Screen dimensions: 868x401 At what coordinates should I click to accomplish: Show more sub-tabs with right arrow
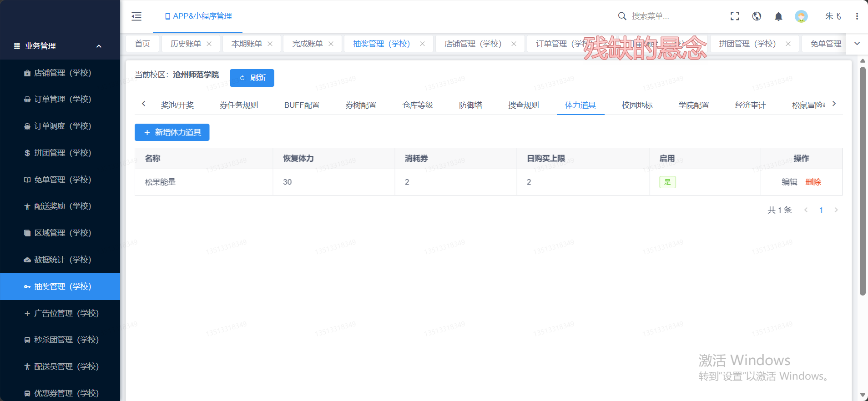[x=834, y=104]
